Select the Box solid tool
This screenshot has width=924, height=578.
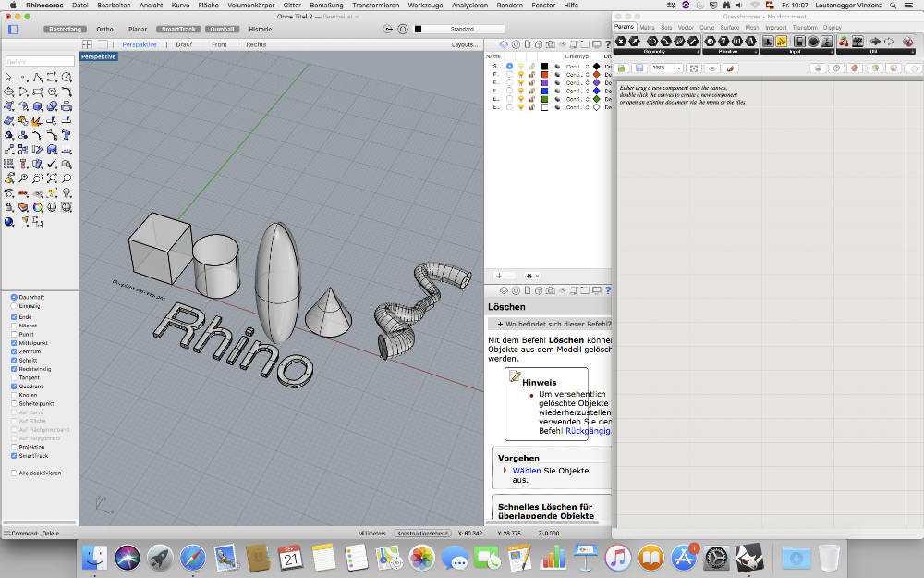point(38,106)
